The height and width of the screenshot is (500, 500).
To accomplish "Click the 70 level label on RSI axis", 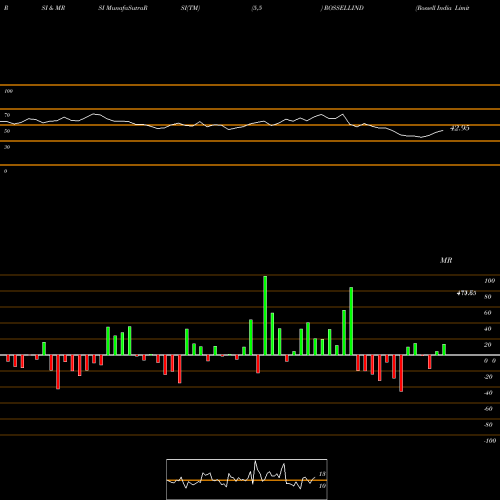I will click(7, 115).
